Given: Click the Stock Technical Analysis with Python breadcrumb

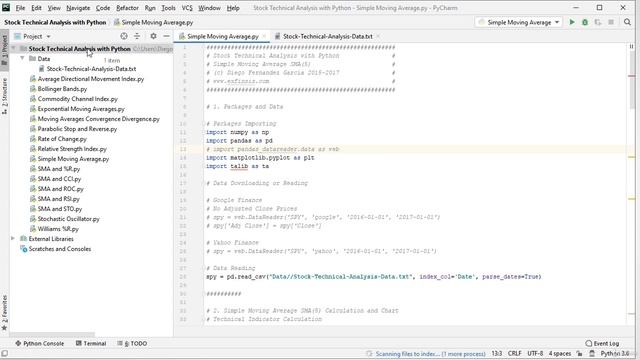Looking at the screenshot, I should [x=55, y=22].
